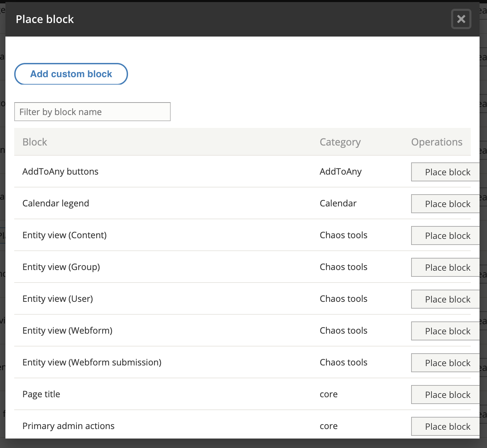
Task: Place the Primary admin actions block
Action: (445, 426)
